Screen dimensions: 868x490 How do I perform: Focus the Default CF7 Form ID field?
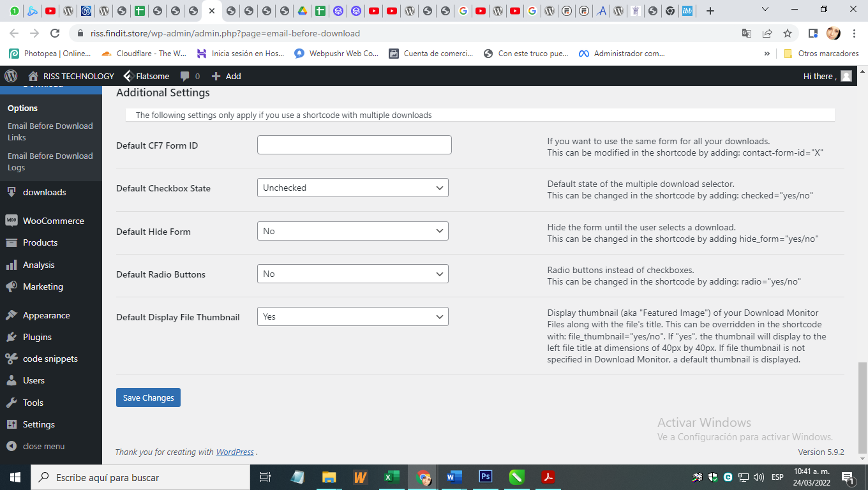coord(354,145)
